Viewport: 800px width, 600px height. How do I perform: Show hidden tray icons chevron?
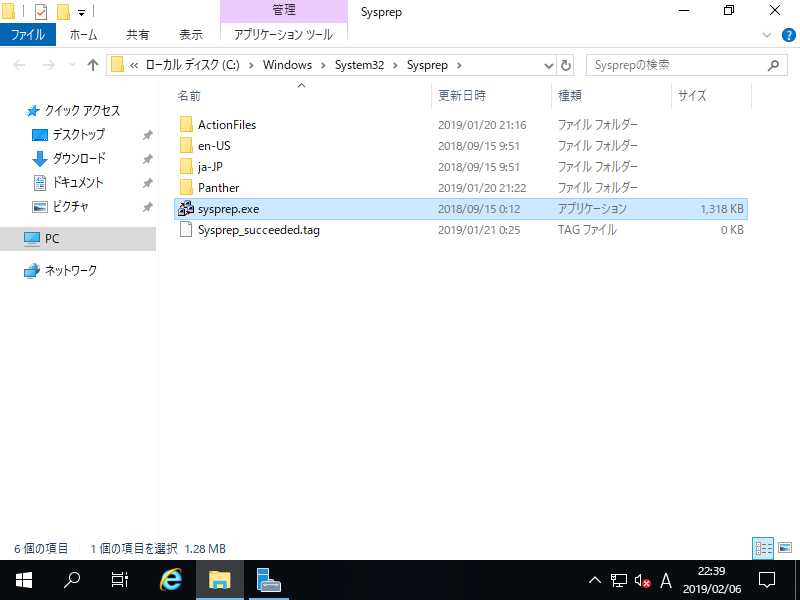[x=595, y=580]
